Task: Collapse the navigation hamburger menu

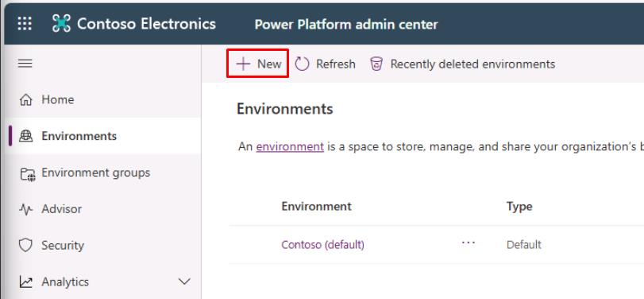Action: pos(25,64)
